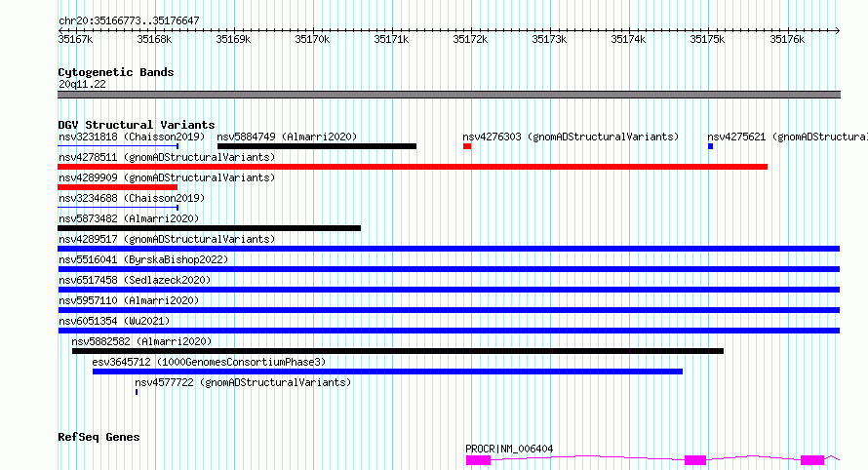
Task: Click the blue nsv5957110 variant bar
Action: [x=449, y=310]
